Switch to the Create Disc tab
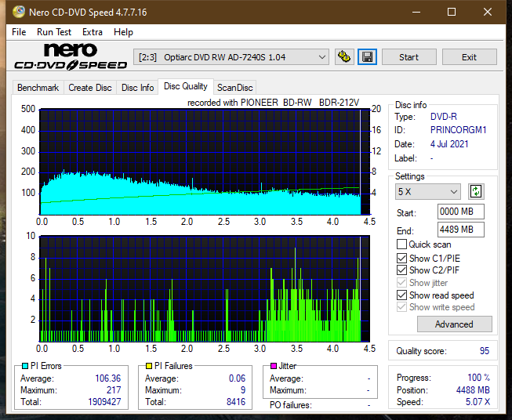Screen dimensions: 512x420 click(90, 88)
